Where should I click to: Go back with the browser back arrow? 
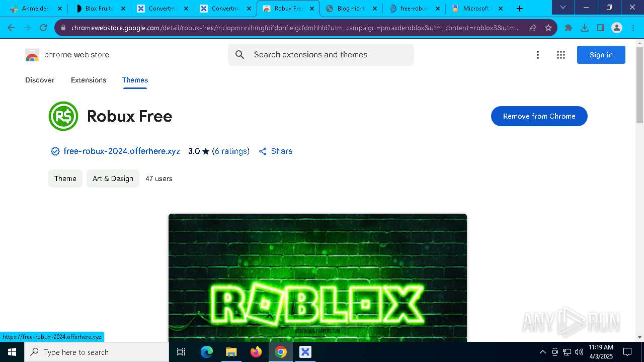coord(11,28)
